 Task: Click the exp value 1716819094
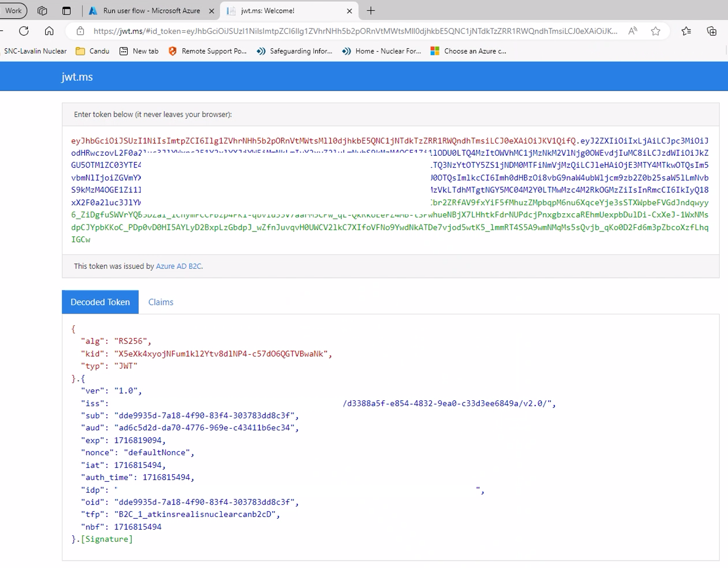(x=138, y=440)
